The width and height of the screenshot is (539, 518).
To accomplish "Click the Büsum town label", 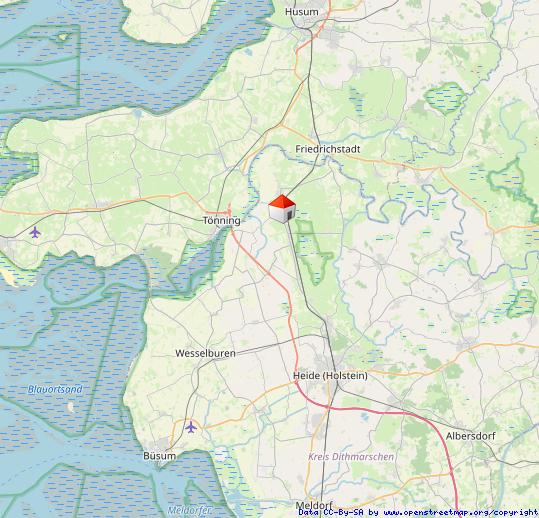I will pyautogui.click(x=160, y=456).
